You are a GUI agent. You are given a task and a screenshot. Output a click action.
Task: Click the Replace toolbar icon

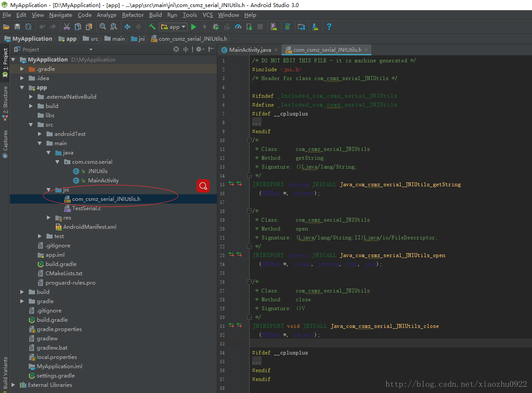tap(114, 27)
